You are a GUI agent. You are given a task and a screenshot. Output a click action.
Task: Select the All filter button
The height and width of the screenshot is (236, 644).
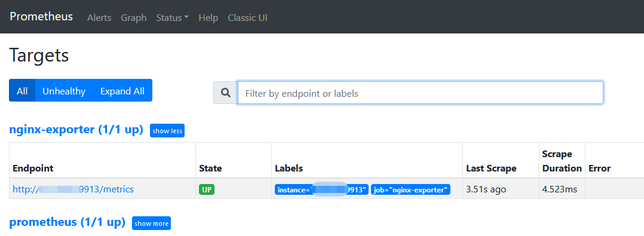click(x=22, y=90)
